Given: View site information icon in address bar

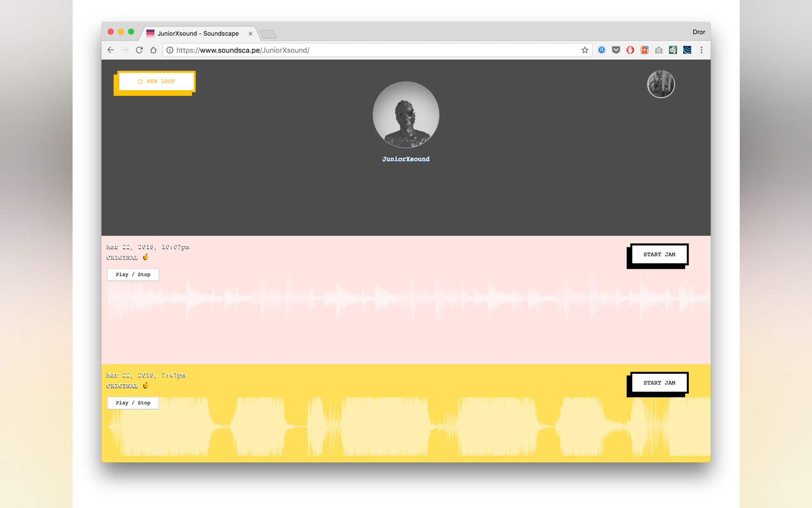Looking at the screenshot, I should point(170,50).
